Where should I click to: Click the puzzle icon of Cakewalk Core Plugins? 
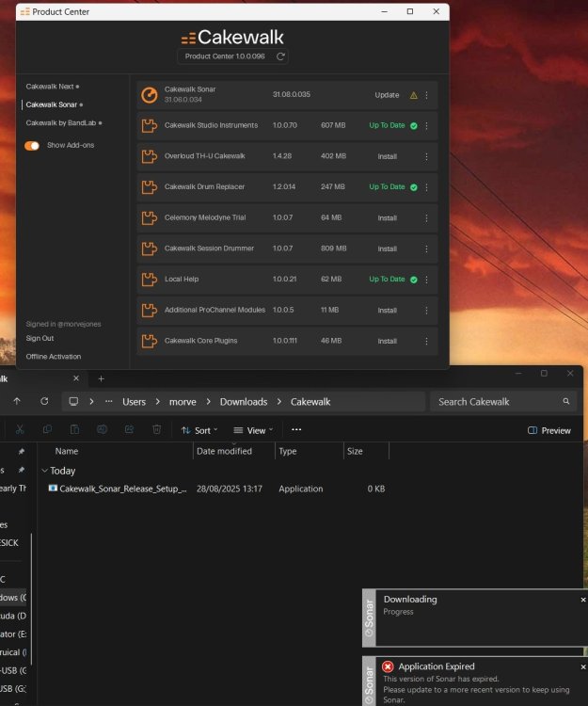point(150,341)
